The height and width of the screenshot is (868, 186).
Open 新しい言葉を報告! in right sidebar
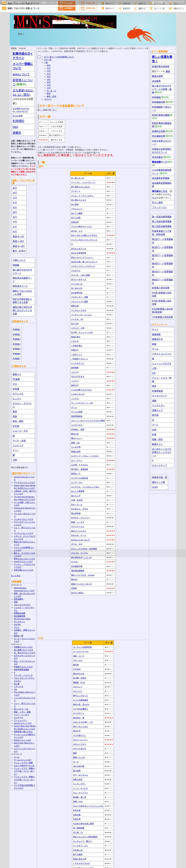(162, 59)
